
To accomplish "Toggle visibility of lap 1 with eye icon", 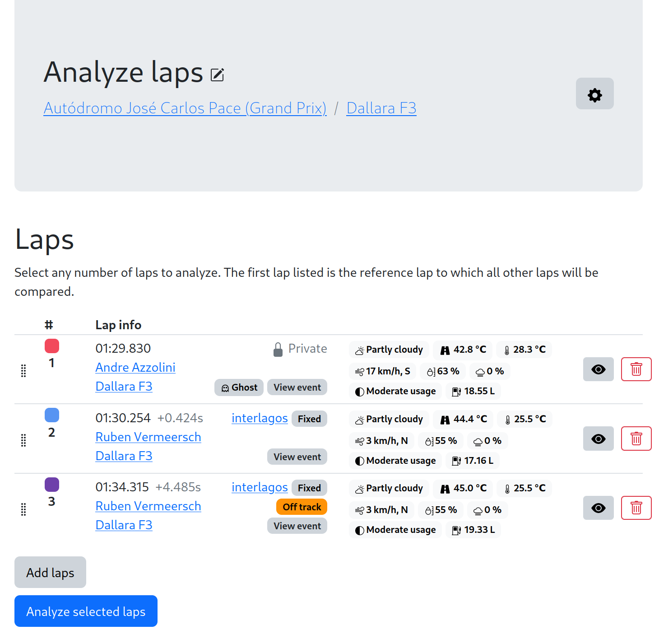I will (598, 369).
